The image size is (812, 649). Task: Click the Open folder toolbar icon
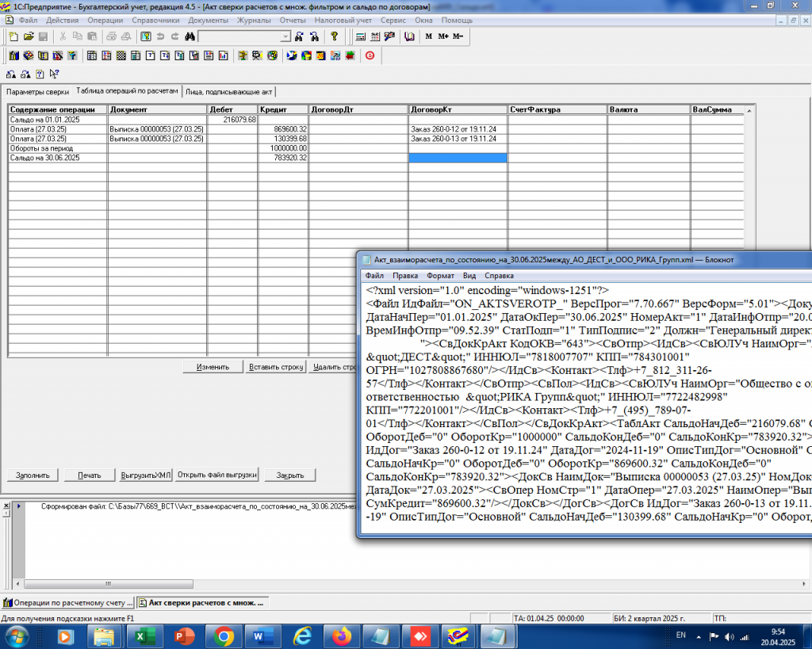tap(29, 36)
